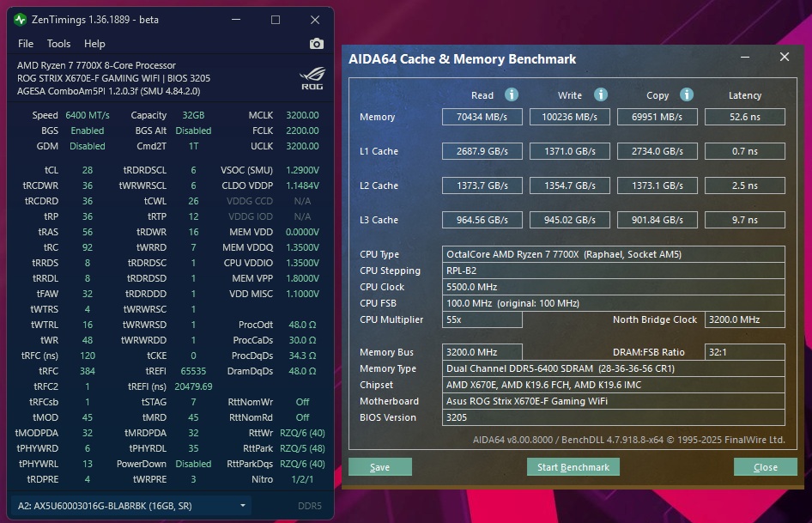Click Chipset field AMD X670E

coord(613,385)
